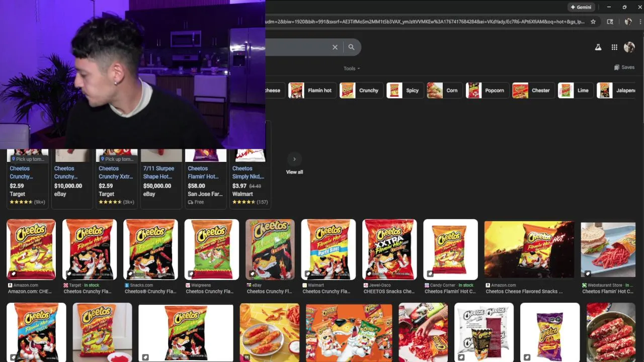Open the Walgreens Cheetos lime bag thumbnail

click(x=212, y=249)
